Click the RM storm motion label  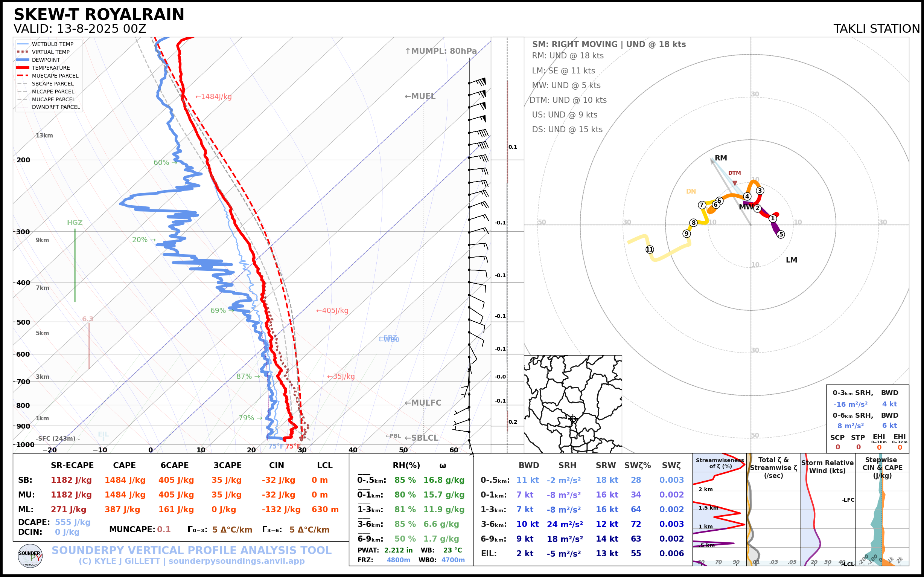(x=721, y=158)
